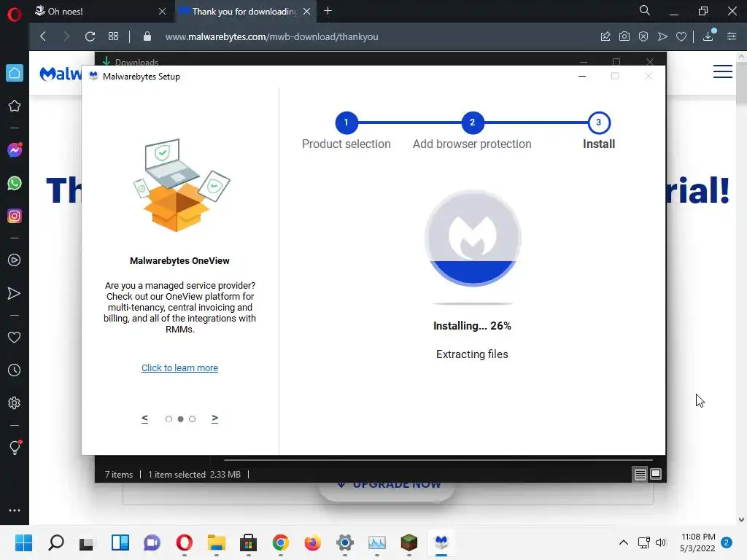Open the lightbulb tips icon in sidebar
Screen dimensions: 747x560
pyautogui.click(x=15, y=447)
